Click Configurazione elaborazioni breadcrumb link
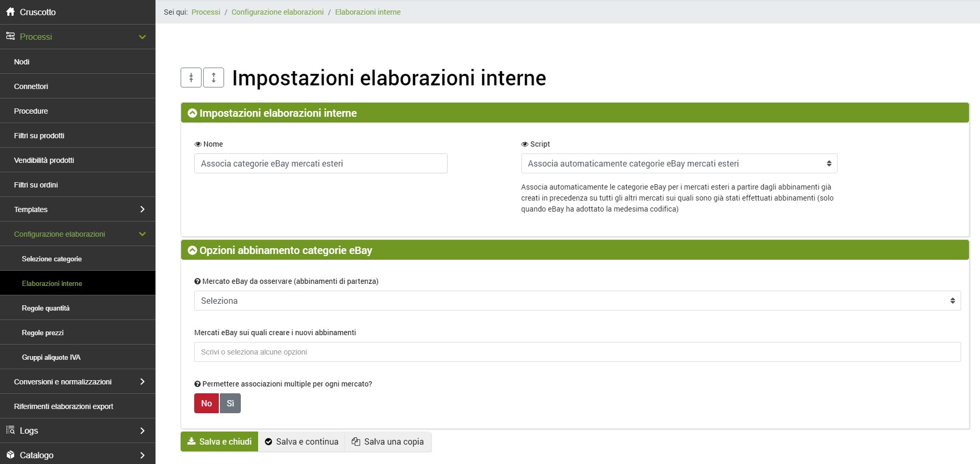The height and width of the screenshot is (464, 980). coord(277,12)
